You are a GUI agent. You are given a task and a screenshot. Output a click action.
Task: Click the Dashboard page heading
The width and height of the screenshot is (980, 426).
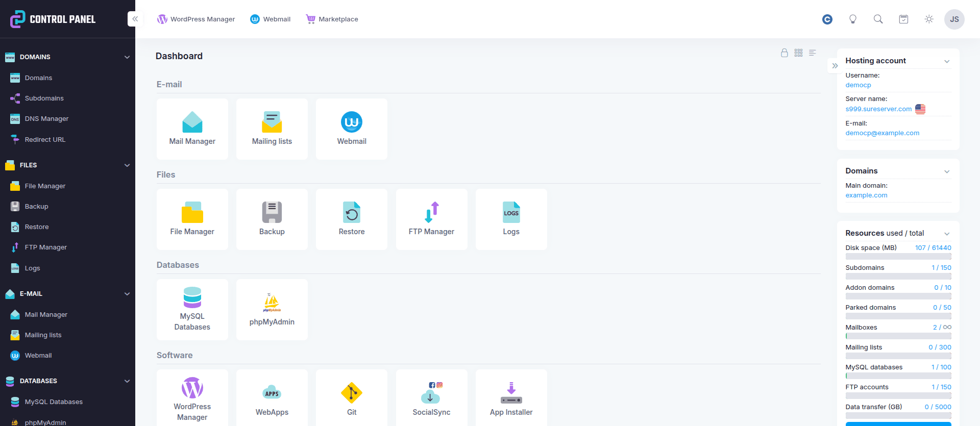(179, 56)
